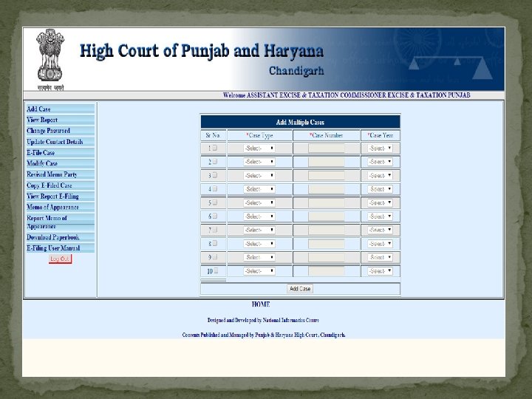The height and width of the screenshot is (399, 532).
Task: Click Case Number field in row 1
Action: pyautogui.click(x=326, y=149)
